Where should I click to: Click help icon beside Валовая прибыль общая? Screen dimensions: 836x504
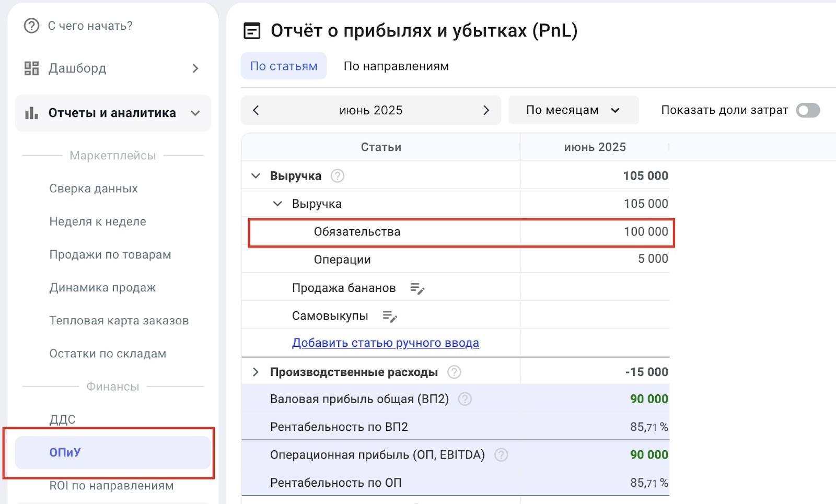click(x=465, y=400)
